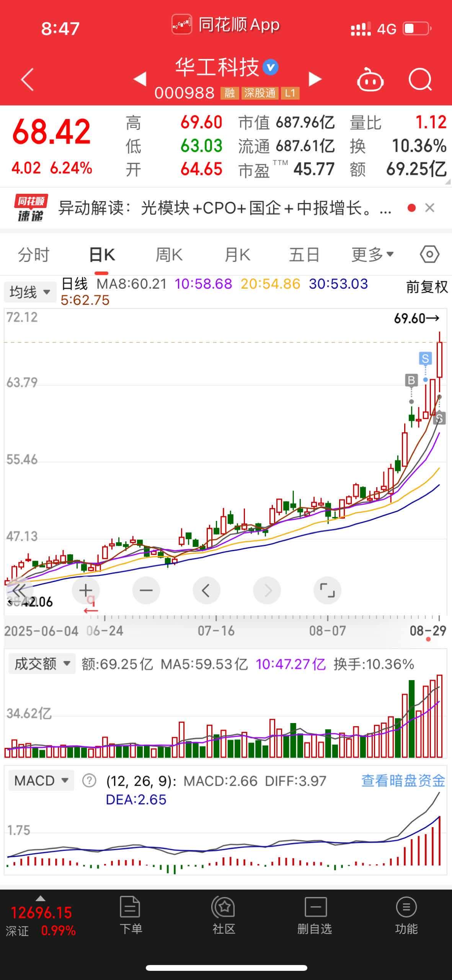The width and height of the screenshot is (452, 980).
Task: Select the 日K tab
Action: click(102, 255)
